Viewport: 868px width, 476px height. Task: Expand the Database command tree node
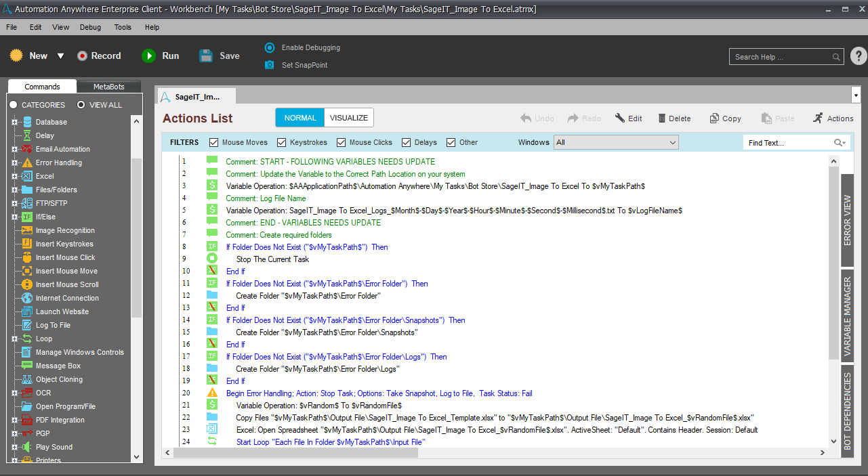coord(14,122)
